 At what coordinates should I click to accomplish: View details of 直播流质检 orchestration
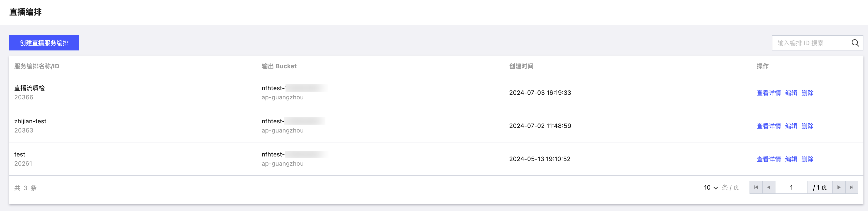pos(769,93)
